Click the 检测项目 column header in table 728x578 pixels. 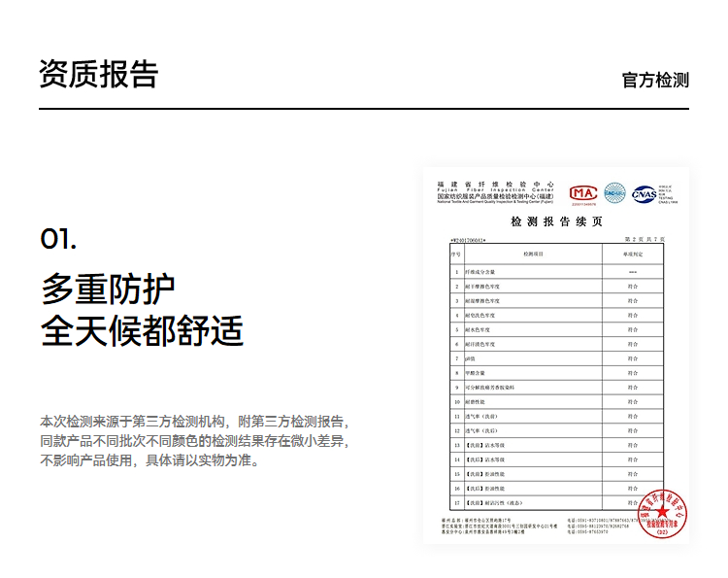tap(534, 253)
